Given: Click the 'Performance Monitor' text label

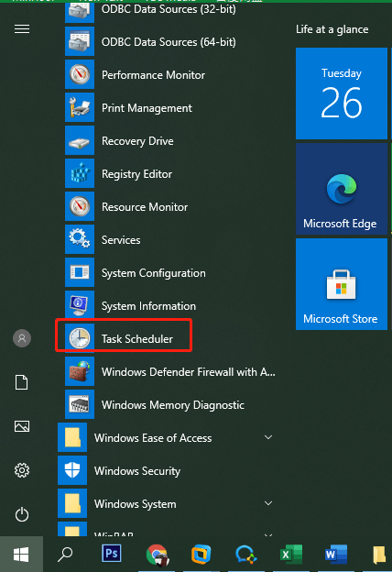Looking at the screenshot, I should [x=153, y=75].
